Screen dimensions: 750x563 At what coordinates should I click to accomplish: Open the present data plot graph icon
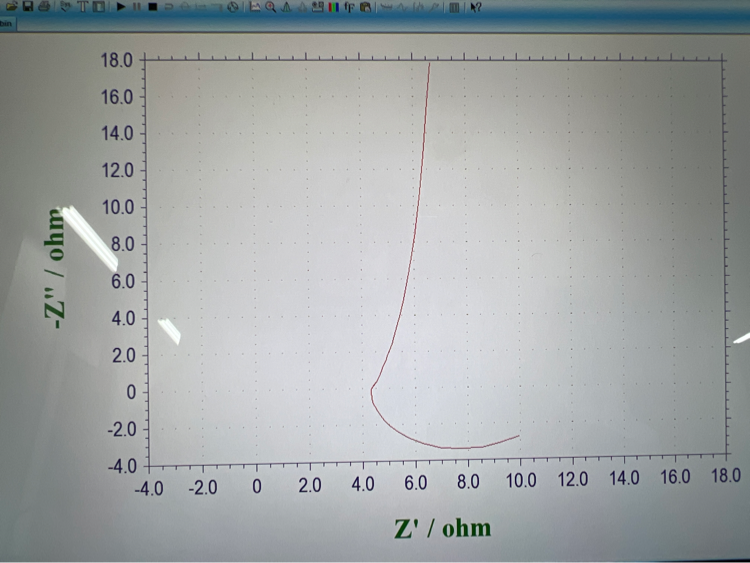pyautogui.click(x=255, y=7)
